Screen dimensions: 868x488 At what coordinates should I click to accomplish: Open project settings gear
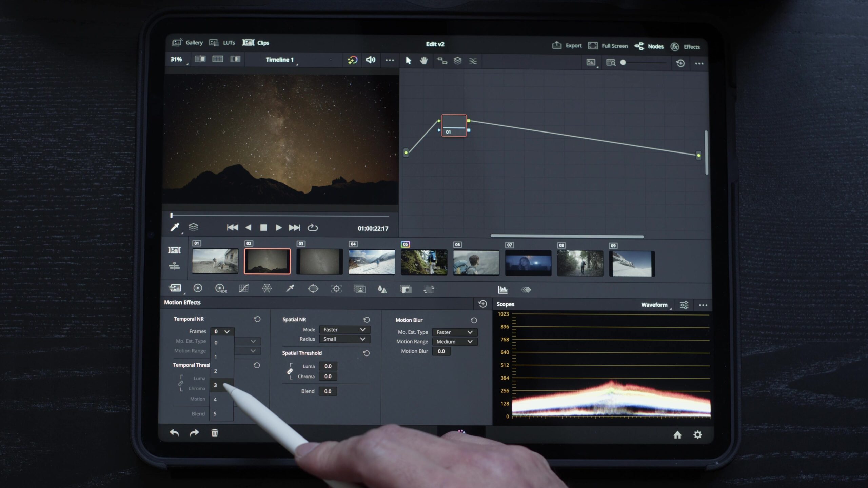[697, 435]
